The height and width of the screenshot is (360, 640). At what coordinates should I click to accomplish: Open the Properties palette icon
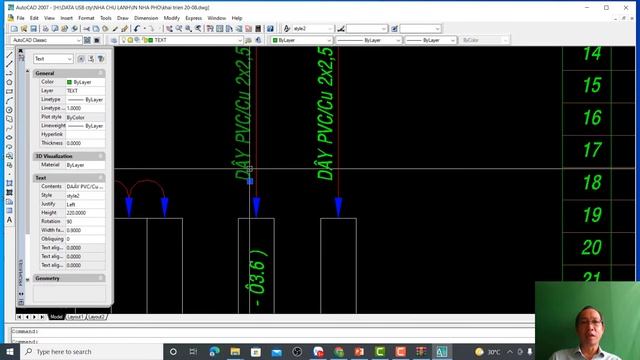(x=210, y=29)
